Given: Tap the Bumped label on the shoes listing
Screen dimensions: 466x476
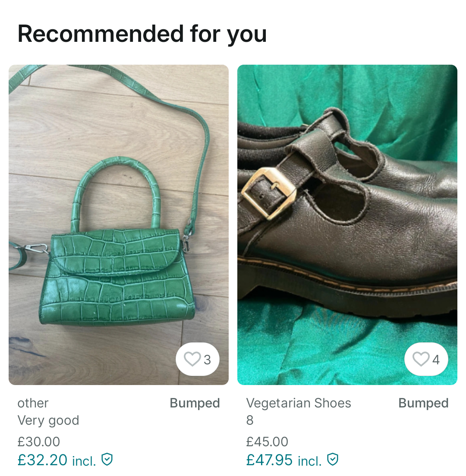Looking at the screenshot, I should click(423, 403).
